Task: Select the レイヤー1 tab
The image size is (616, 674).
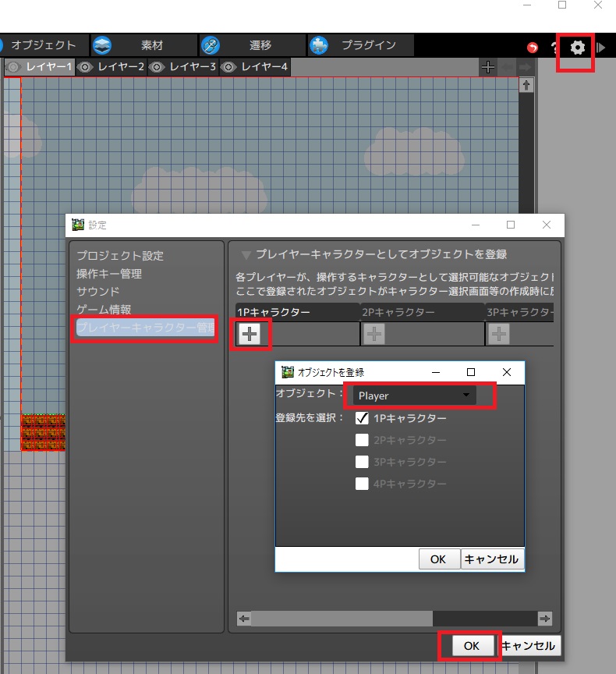Action: pyautogui.click(x=40, y=68)
